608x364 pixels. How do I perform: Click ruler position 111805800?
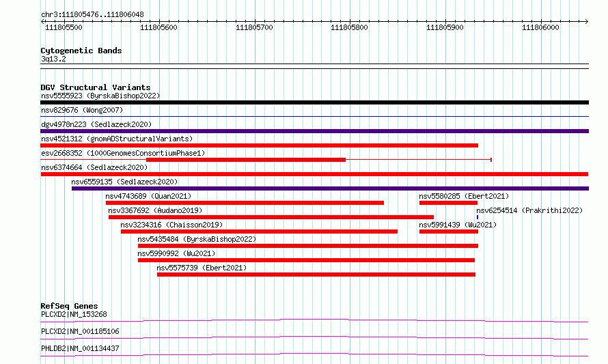[349, 27]
